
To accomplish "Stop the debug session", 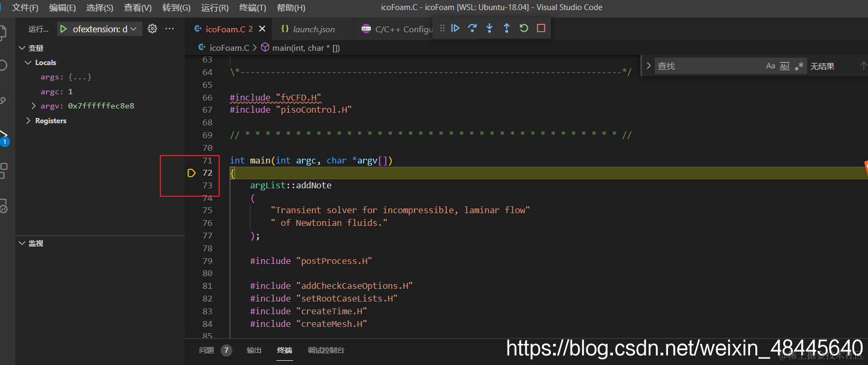I will coord(541,28).
